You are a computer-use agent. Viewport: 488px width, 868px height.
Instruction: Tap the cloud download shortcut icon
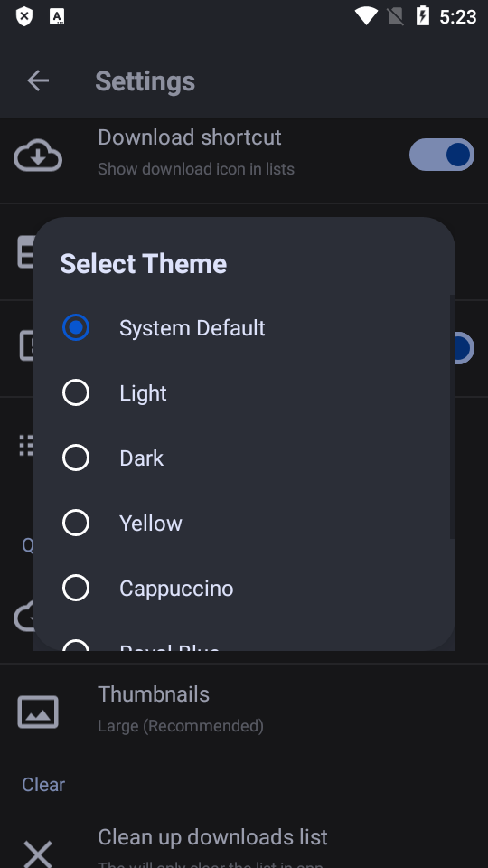38,156
